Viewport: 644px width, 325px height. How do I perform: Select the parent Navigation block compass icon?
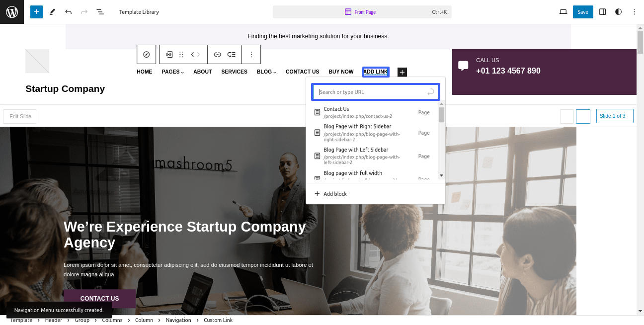146,55
